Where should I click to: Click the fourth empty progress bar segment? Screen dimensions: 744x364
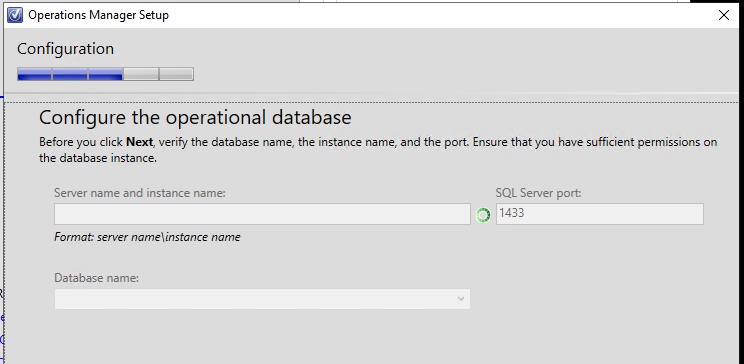coord(141,75)
